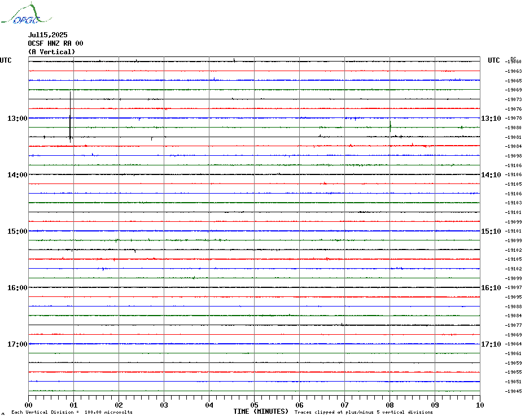Click the DC value '-19081'
The image size is (525, 420).
coord(513,137)
